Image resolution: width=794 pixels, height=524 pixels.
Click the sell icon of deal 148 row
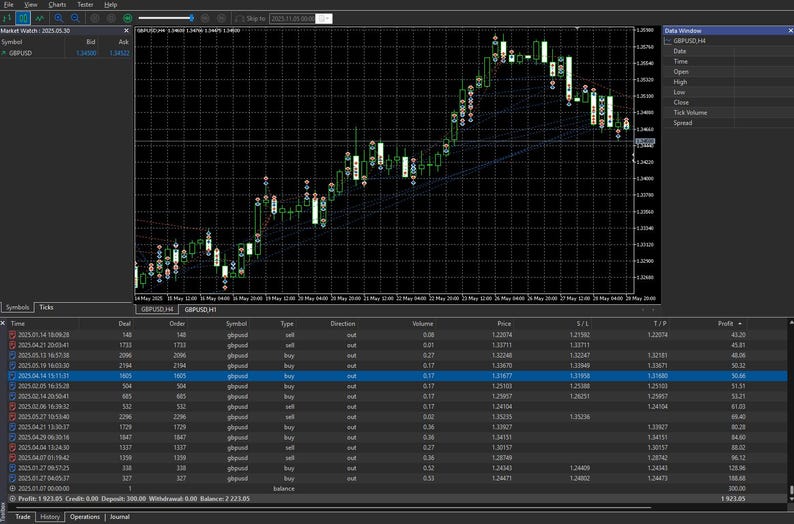click(x=13, y=335)
